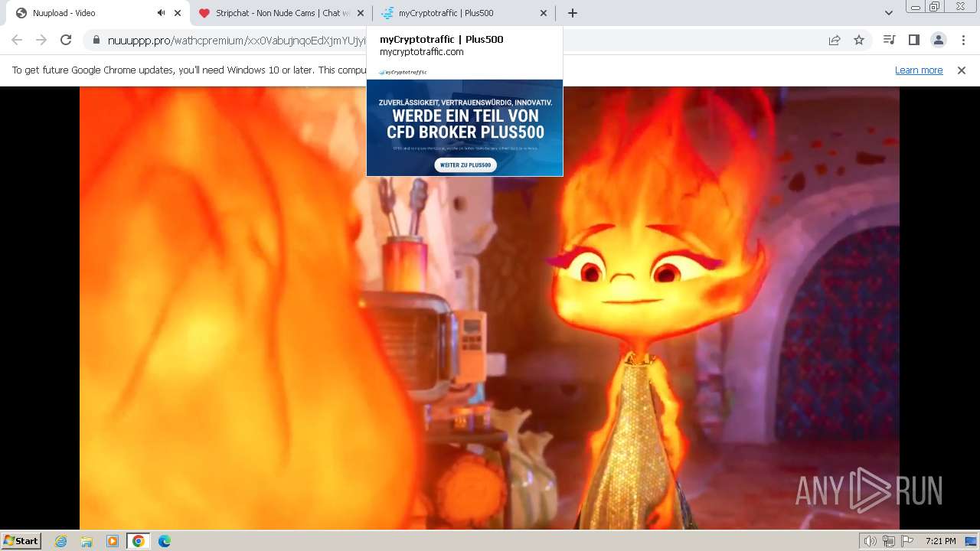
Task: Share this page icon
Action: [x=835, y=41]
